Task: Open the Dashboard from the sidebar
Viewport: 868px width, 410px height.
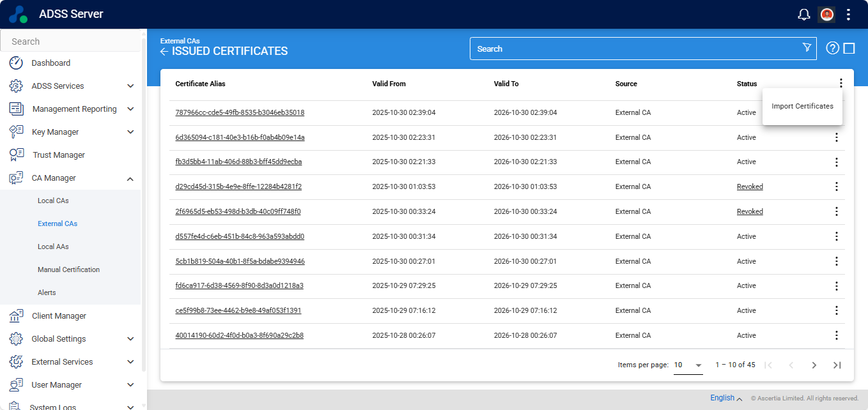Action: [x=51, y=63]
